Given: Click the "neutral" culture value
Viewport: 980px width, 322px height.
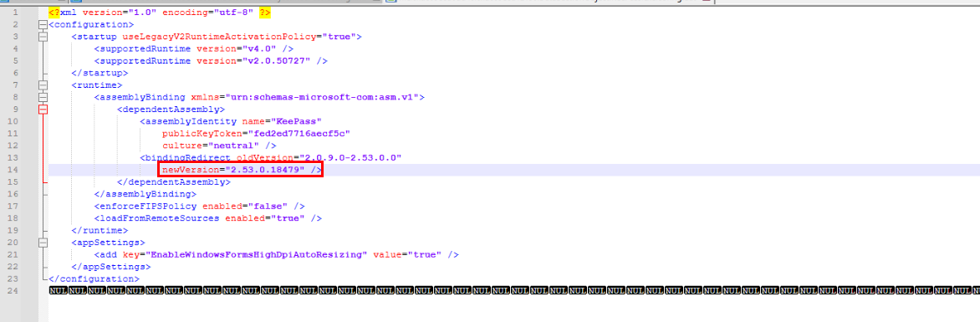Looking at the screenshot, I should [234, 146].
